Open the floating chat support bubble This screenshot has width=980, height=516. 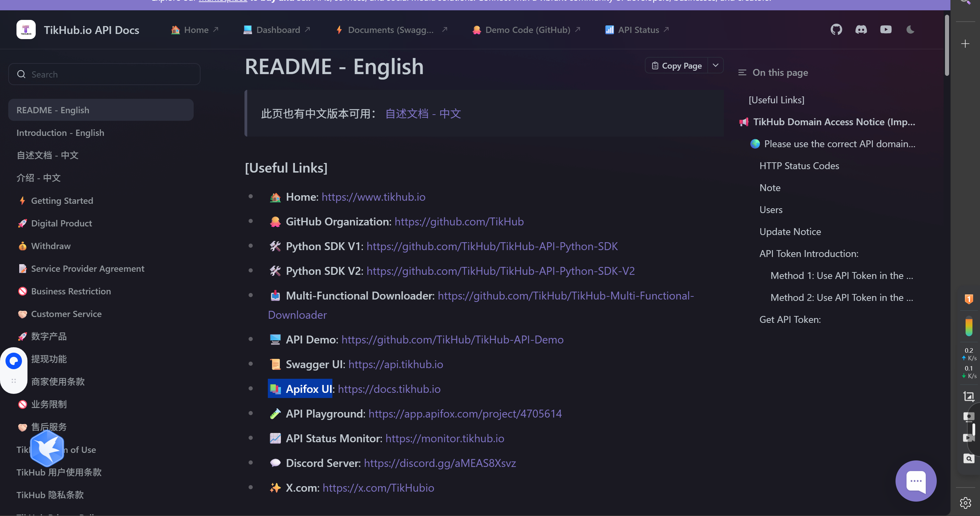point(916,481)
